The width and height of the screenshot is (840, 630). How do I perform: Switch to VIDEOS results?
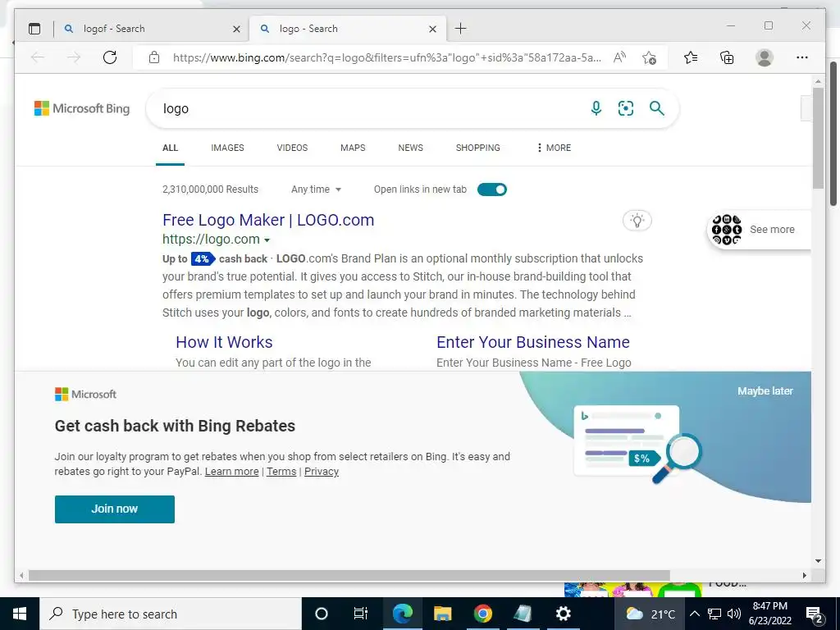[x=292, y=148]
